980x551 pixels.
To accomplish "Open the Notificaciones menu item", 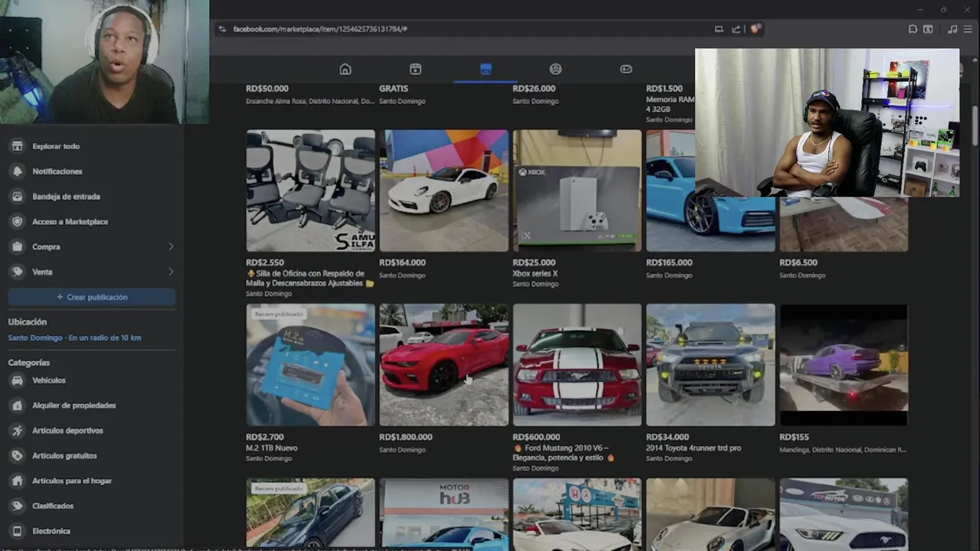I will click(92, 171).
